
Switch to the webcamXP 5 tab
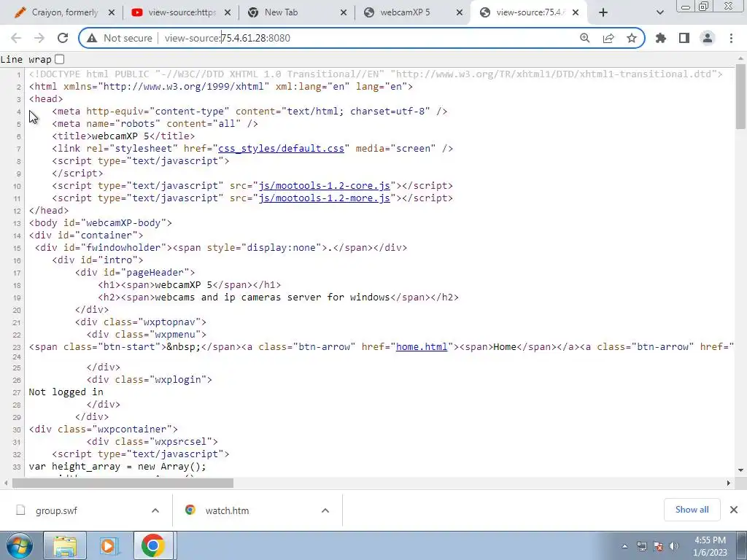(x=413, y=12)
